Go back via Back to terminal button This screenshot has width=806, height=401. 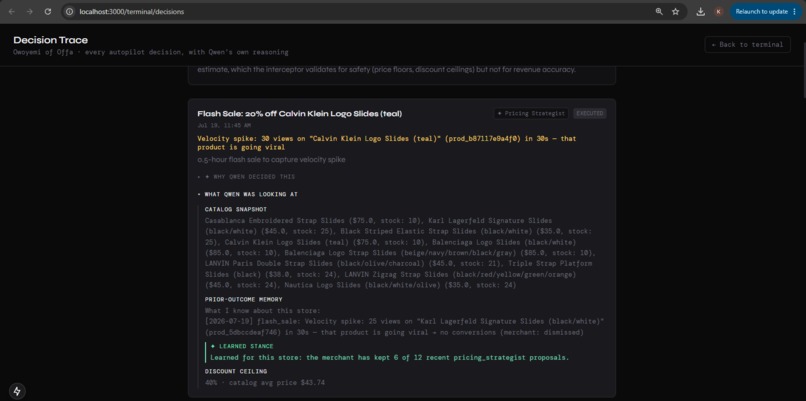click(x=747, y=45)
